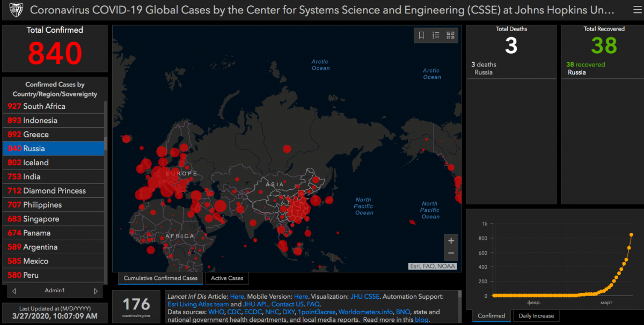This screenshot has height=325, width=644.
Task: Choose Philippines in the country list
Action: pyautogui.click(x=54, y=205)
